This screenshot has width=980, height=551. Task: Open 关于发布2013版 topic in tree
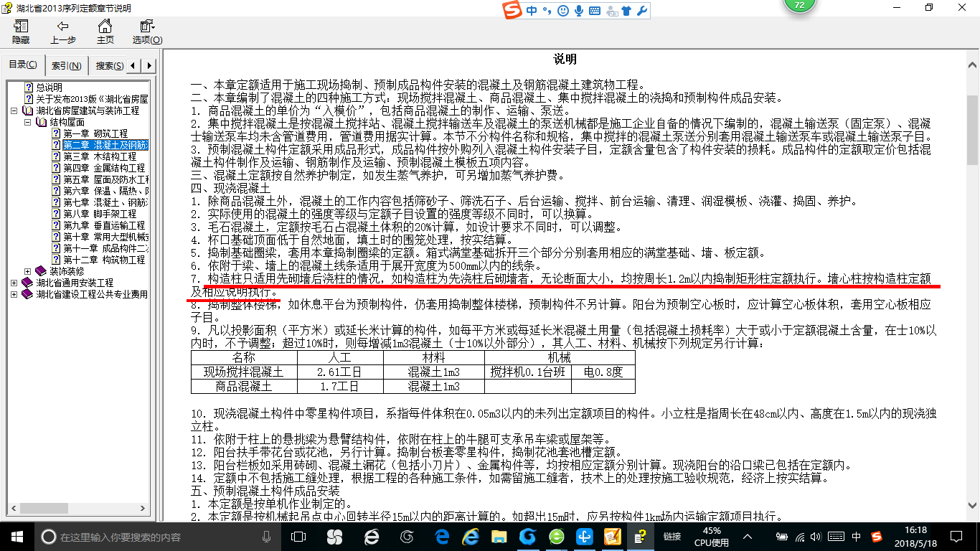coord(92,99)
